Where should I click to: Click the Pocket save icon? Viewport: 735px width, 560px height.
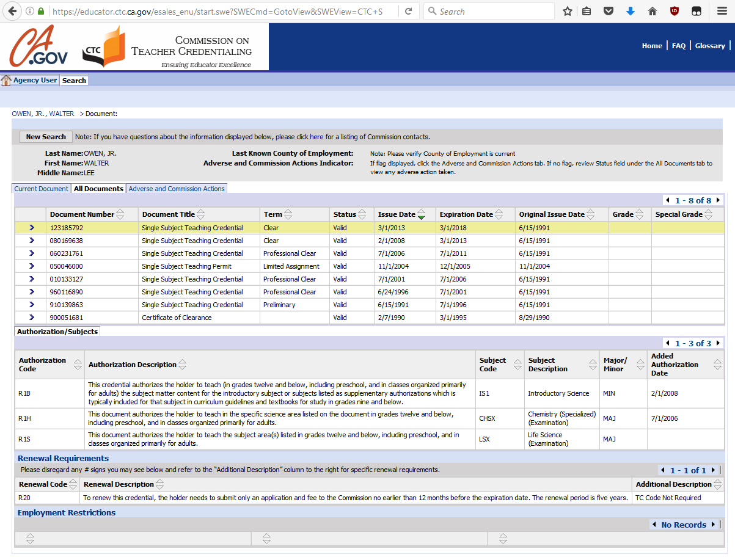pos(609,11)
